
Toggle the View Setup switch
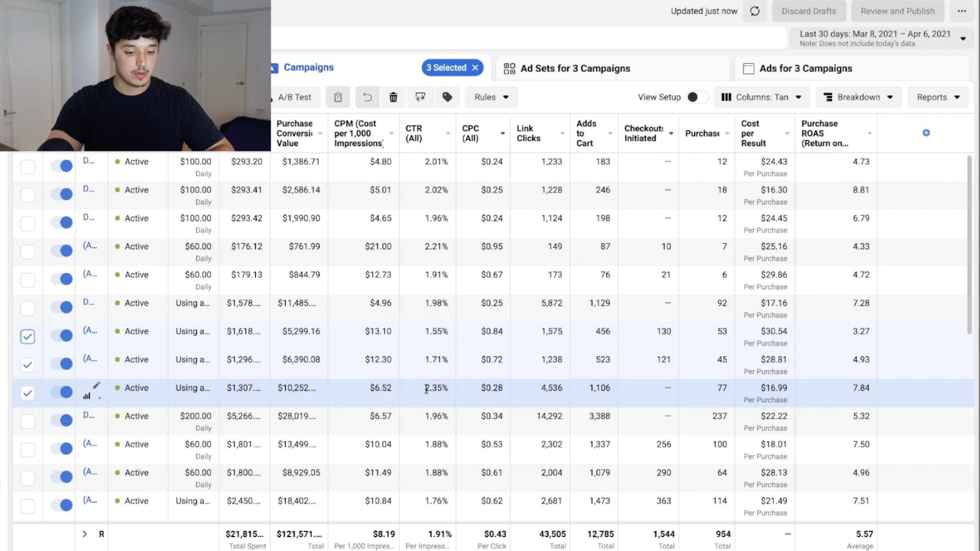point(697,97)
